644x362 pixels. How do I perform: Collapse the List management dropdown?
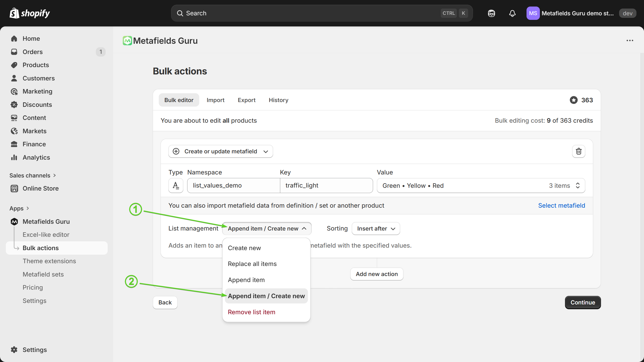[x=267, y=229]
